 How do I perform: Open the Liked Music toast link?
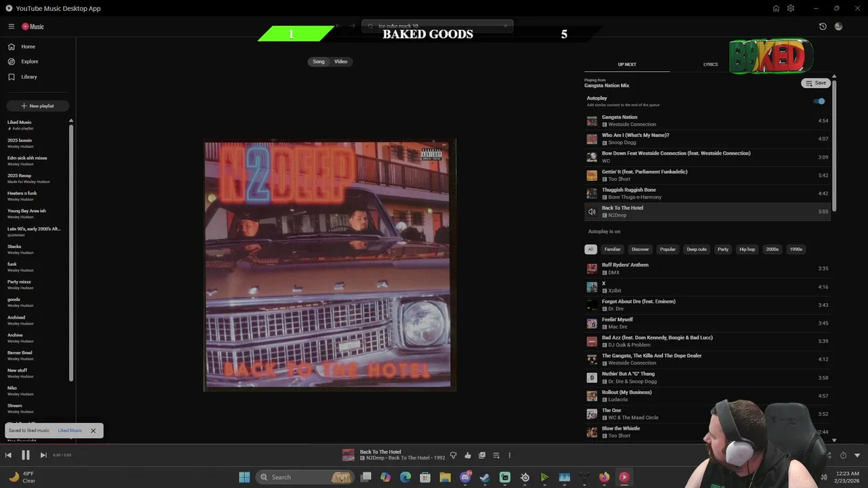tap(70, 430)
